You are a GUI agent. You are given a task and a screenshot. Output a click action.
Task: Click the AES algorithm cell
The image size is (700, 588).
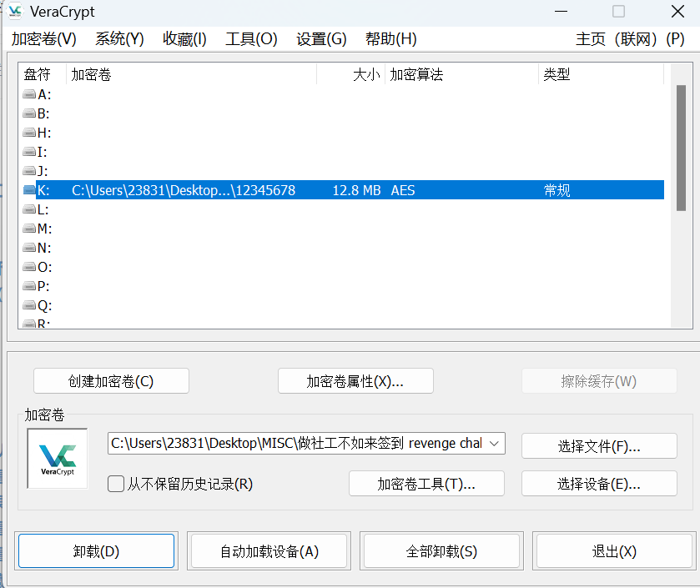(403, 190)
